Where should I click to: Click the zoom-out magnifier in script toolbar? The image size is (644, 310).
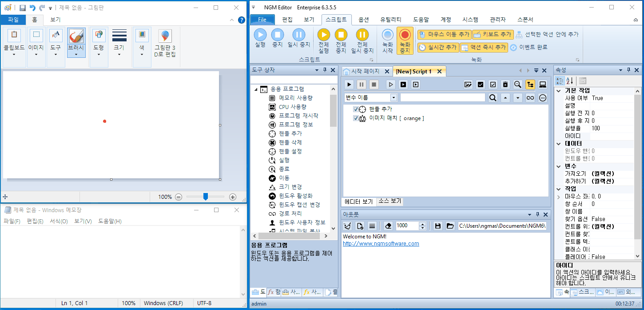[x=517, y=84]
